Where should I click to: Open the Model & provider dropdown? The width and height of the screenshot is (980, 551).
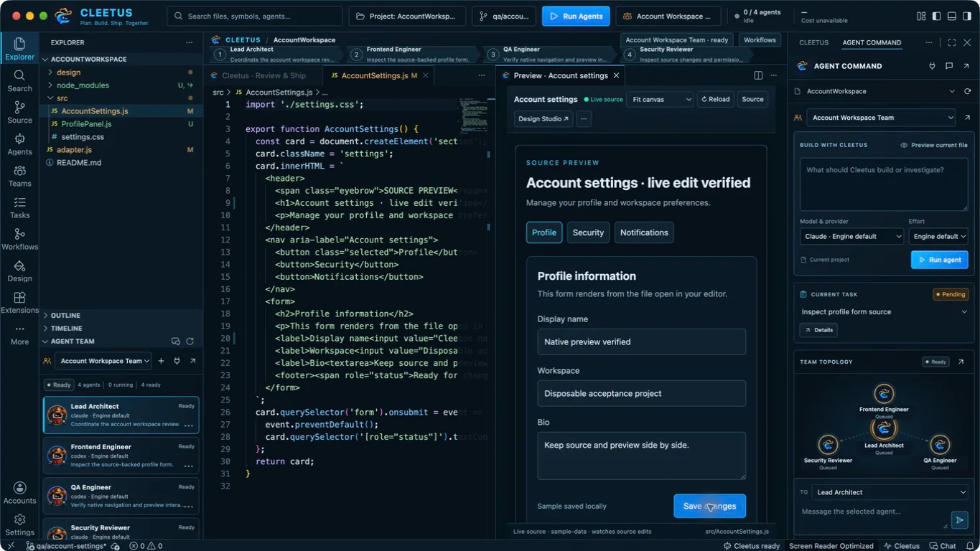pos(851,236)
